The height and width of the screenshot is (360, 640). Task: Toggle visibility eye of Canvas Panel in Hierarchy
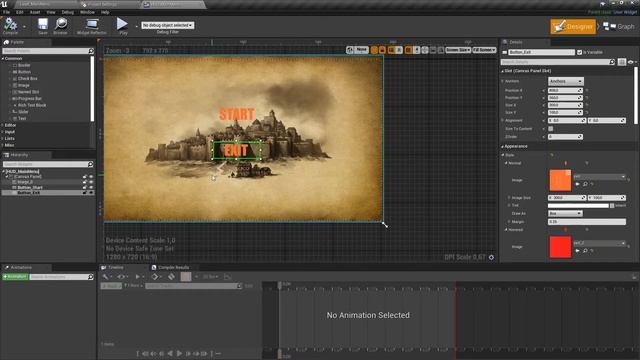coord(91,177)
